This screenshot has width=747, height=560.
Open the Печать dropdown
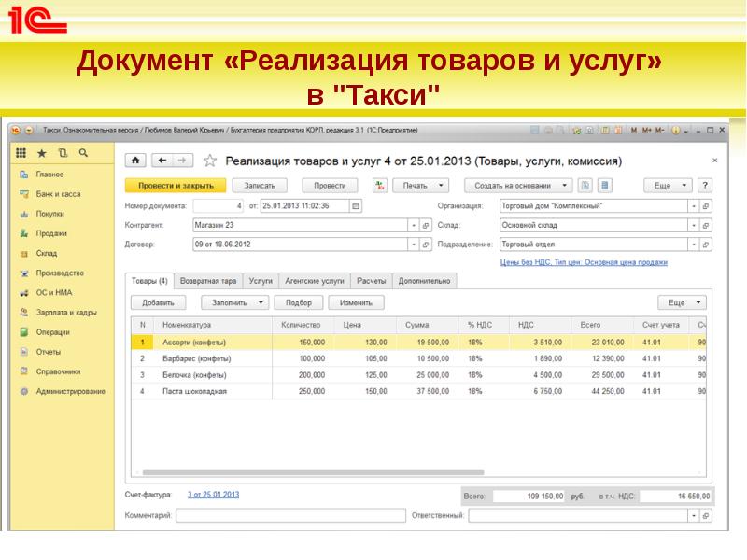(421, 185)
